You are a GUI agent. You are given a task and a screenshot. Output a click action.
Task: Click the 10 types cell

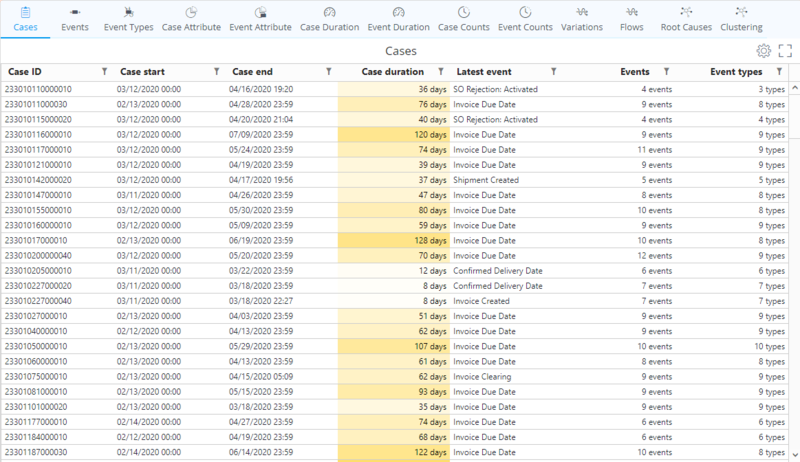coord(770,347)
